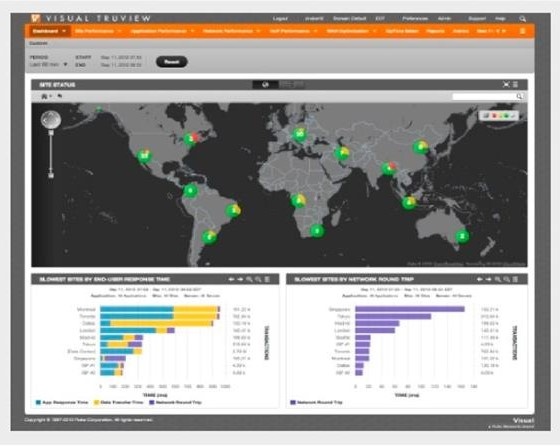This screenshot has width=560, height=446.
Task: Go back in Network Round Trip chart
Action: [x=480, y=279]
